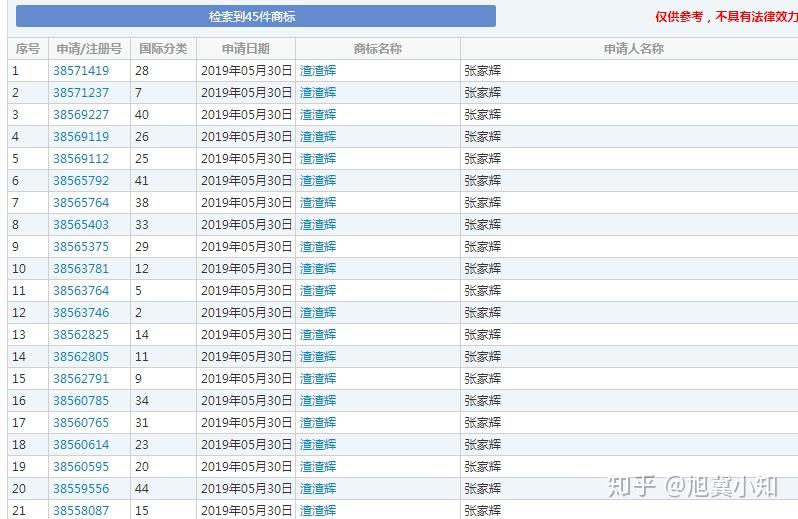Open registration number 38562825 link
The width and height of the screenshot is (798, 519).
coord(81,335)
